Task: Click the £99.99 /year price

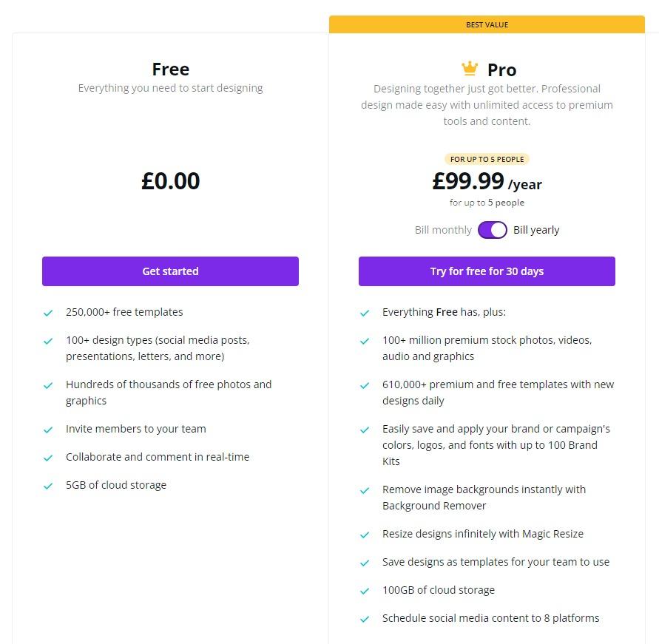Action: (487, 181)
